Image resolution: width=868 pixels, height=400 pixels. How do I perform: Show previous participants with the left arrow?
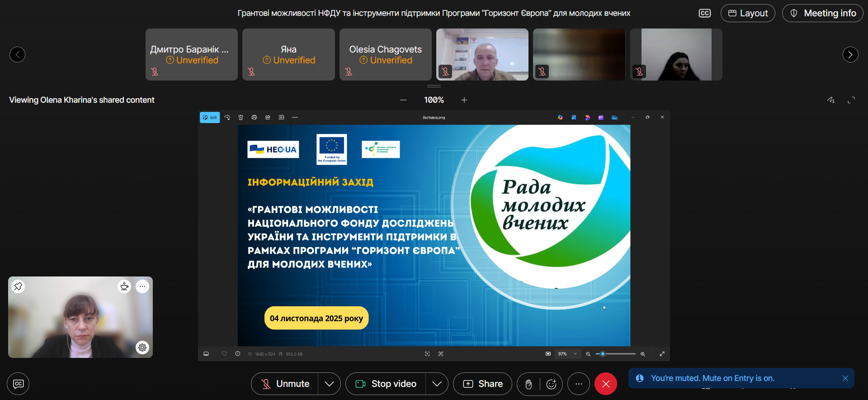pos(17,55)
